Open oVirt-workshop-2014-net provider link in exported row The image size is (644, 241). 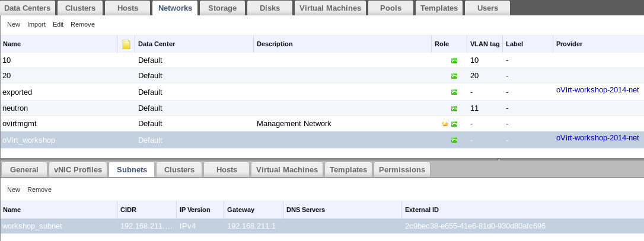pyautogui.click(x=597, y=90)
